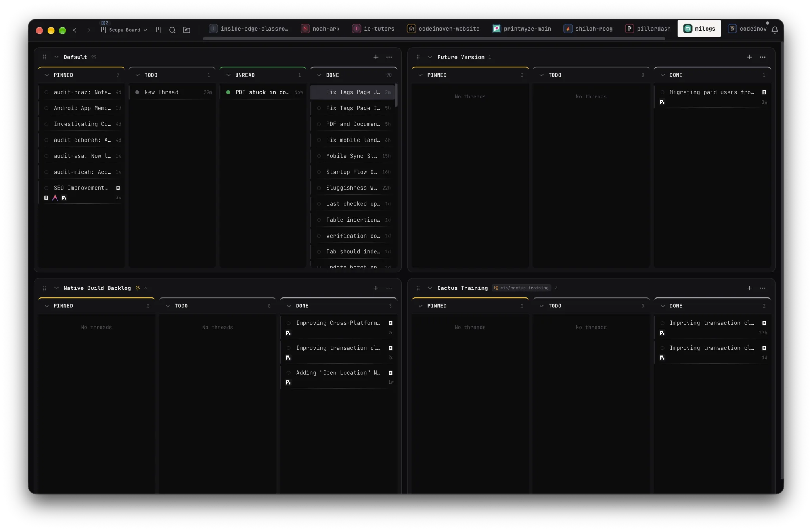
Task: Open the cio/cactus-training branch tag
Action: click(521, 288)
